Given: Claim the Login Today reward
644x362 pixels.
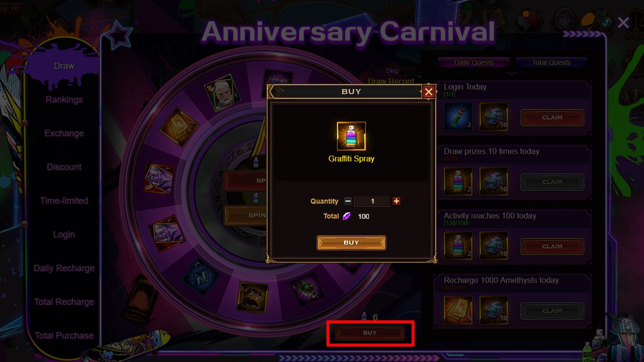Looking at the screenshot, I should coord(552,118).
